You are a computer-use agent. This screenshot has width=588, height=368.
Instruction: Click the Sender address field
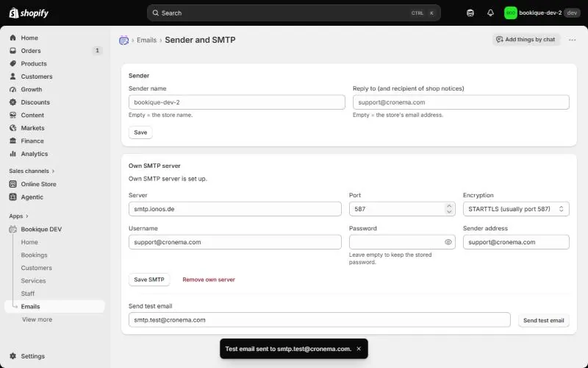(x=516, y=242)
